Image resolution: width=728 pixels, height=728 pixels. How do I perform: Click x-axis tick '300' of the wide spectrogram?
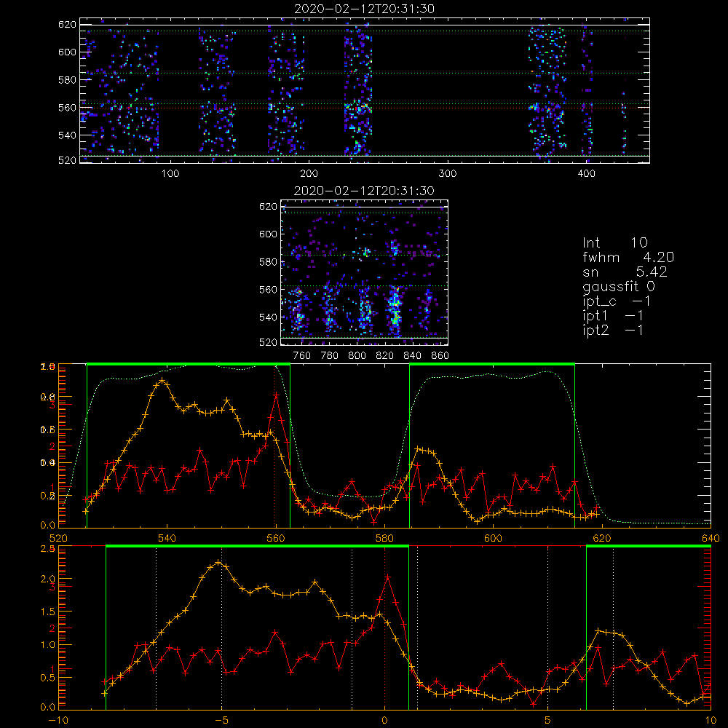[448, 174]
